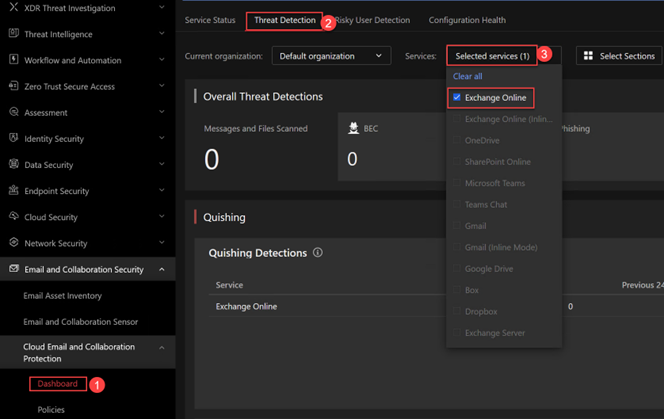Switch to the Service Status tab
This screenshot has height=419, width=664.
(210, 20)
